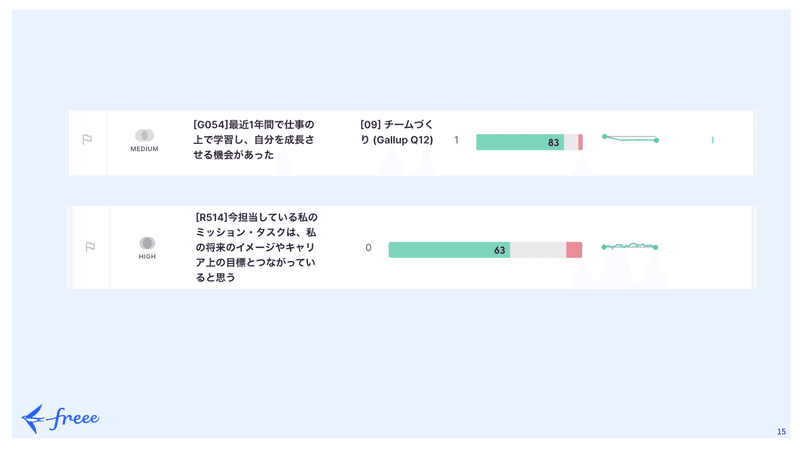800x449 pixels.
Task: Select the trend sparkline in the G054 row
Action: click(631, 138)
